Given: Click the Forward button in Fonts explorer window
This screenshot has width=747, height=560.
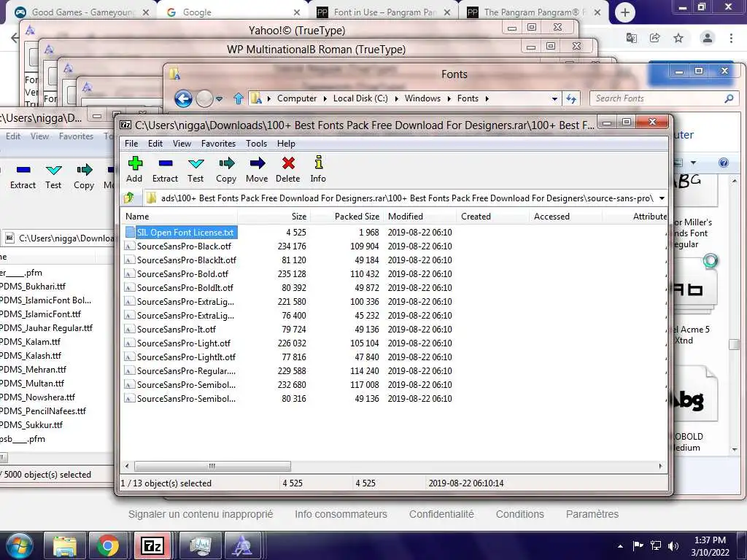Looking at the screenshot, I should [x=204, y=98].
